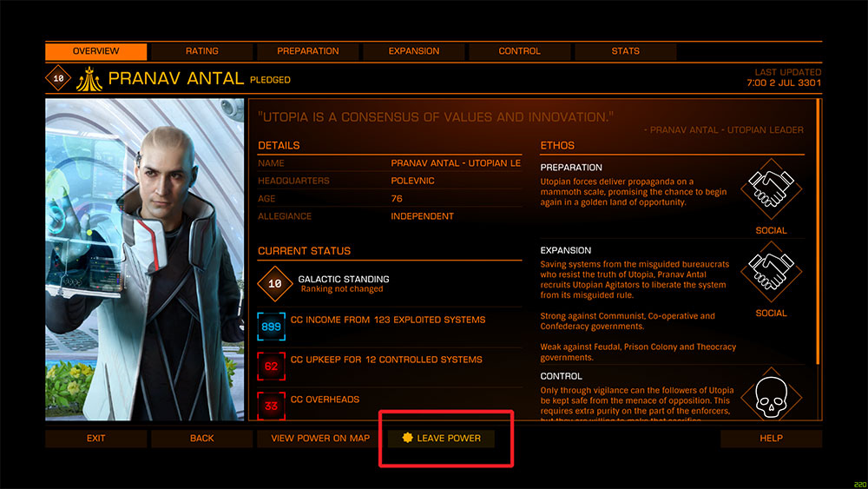
Task: Click 'Weak against Feudal' governments text
Action: point(638,353)
